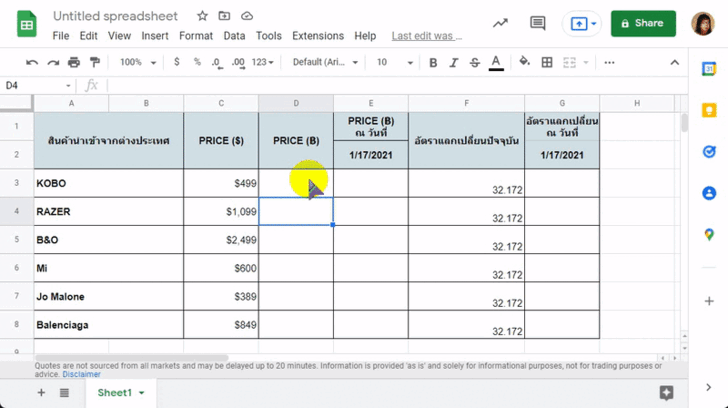
Task: Click the formula bar input
Action: click(x=397, y=85)
